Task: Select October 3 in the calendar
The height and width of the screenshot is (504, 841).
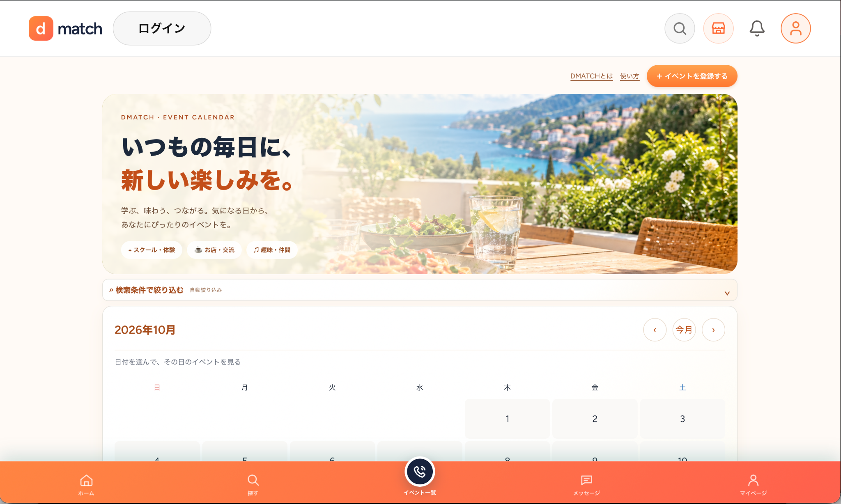Action: point(682,419)
